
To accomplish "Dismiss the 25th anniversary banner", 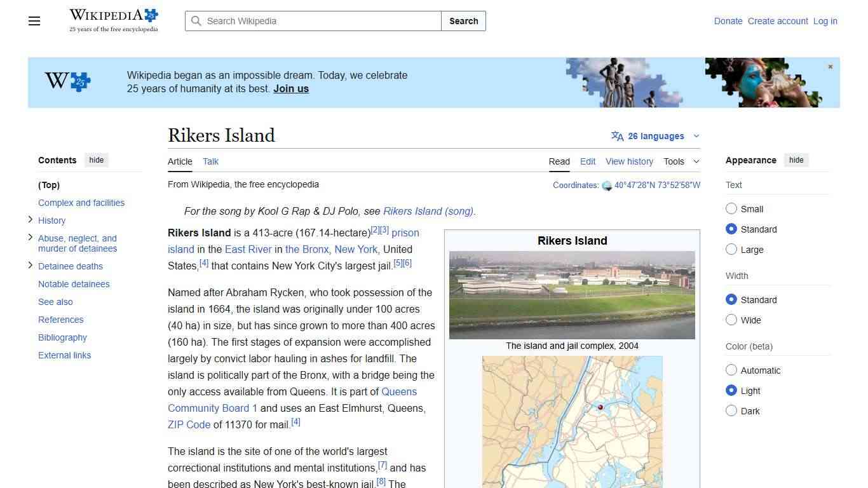I will [830, 66].
